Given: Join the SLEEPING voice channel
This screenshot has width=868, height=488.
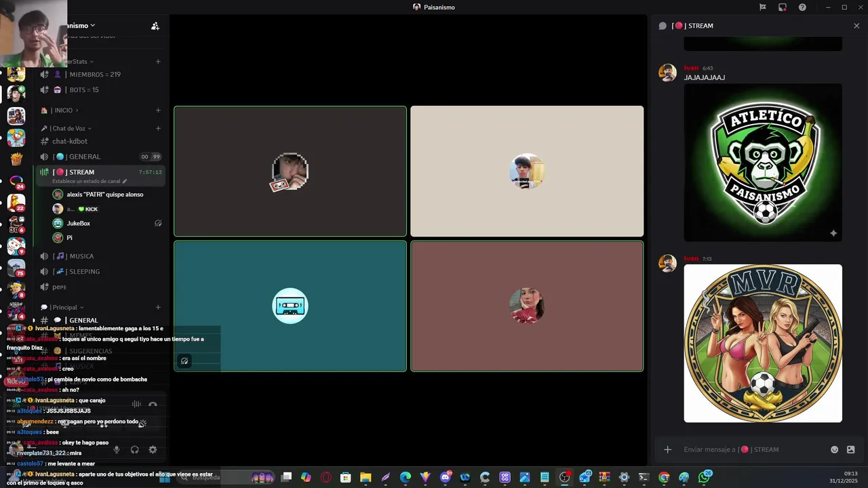Looking at the screenshot, I should pyautogui.click(x=100, y=272).
